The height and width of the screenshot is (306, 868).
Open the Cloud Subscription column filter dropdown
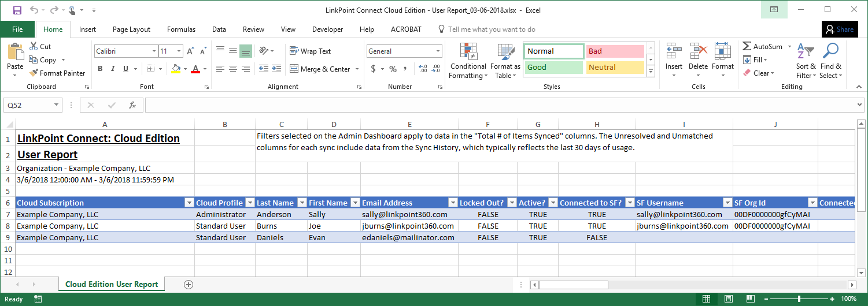pos(189,203)
